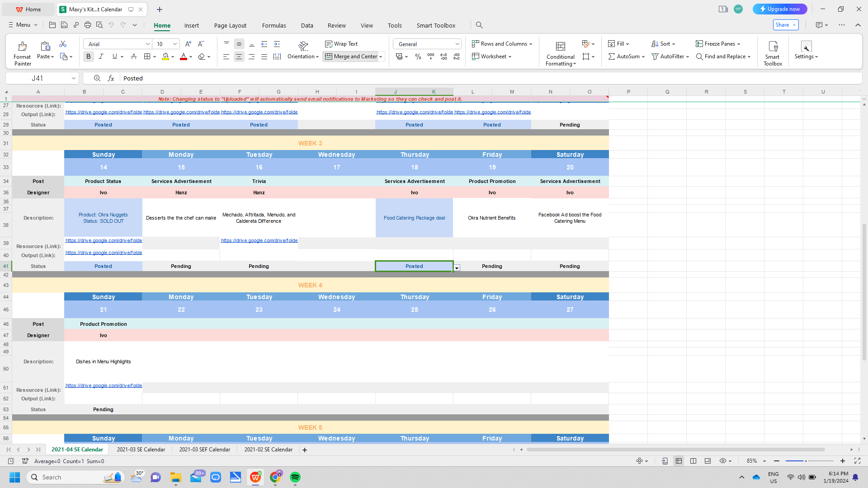Click the Cut scissors icon

click(x=63, y=44)
